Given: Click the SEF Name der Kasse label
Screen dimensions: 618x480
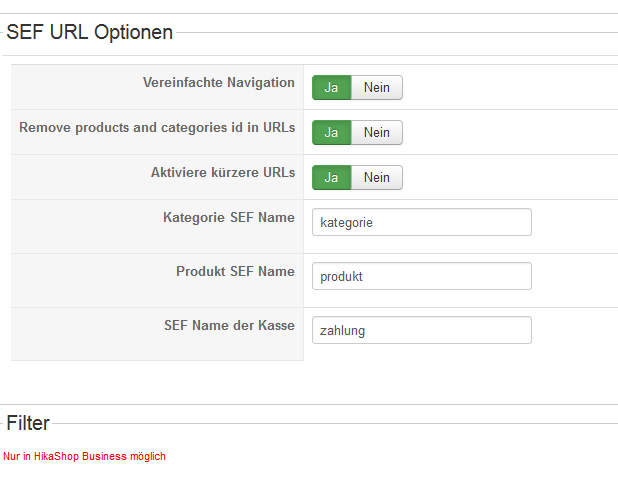Looking at the screenshot, I should click(229, 325).
